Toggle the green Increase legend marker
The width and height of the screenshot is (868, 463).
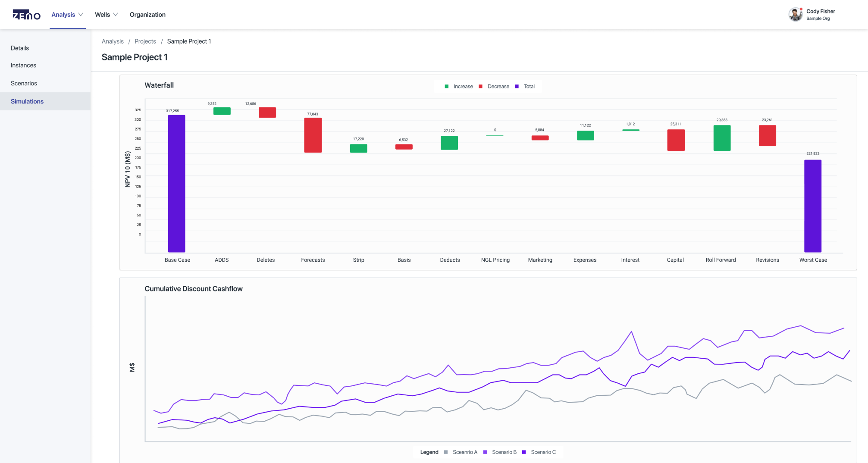pos(447,87)
